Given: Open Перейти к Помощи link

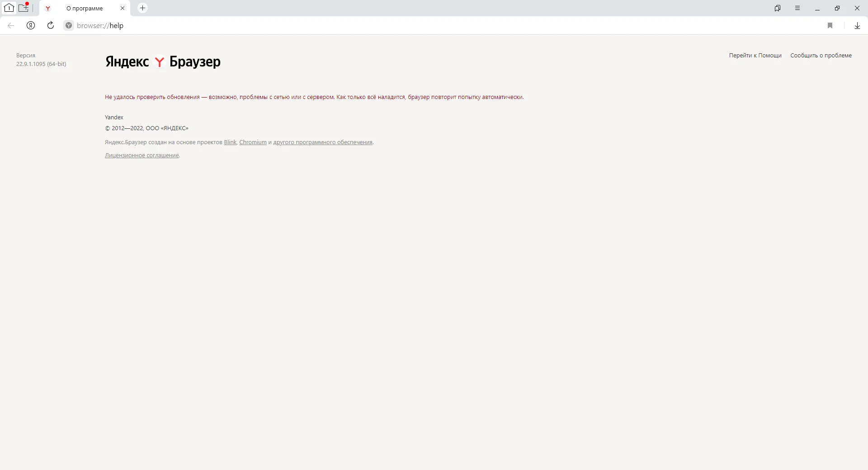Looking at the screenshot, I should point(755,55).
